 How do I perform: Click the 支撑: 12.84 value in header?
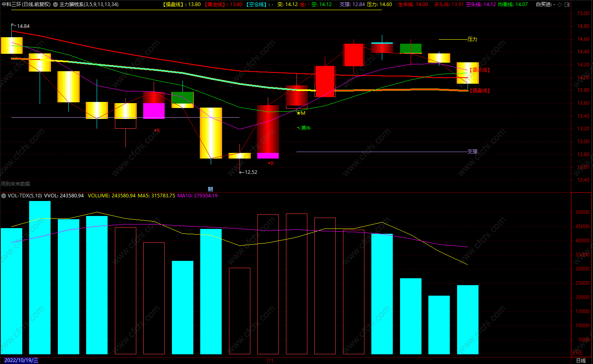352,4
